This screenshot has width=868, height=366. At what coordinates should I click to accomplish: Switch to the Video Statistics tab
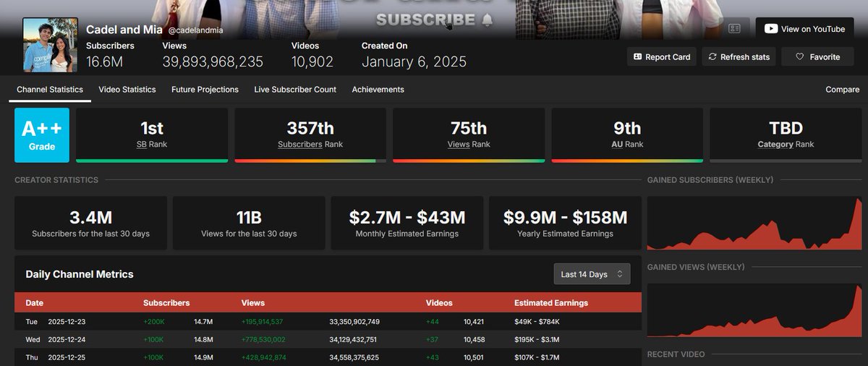(x=127, y=90)
